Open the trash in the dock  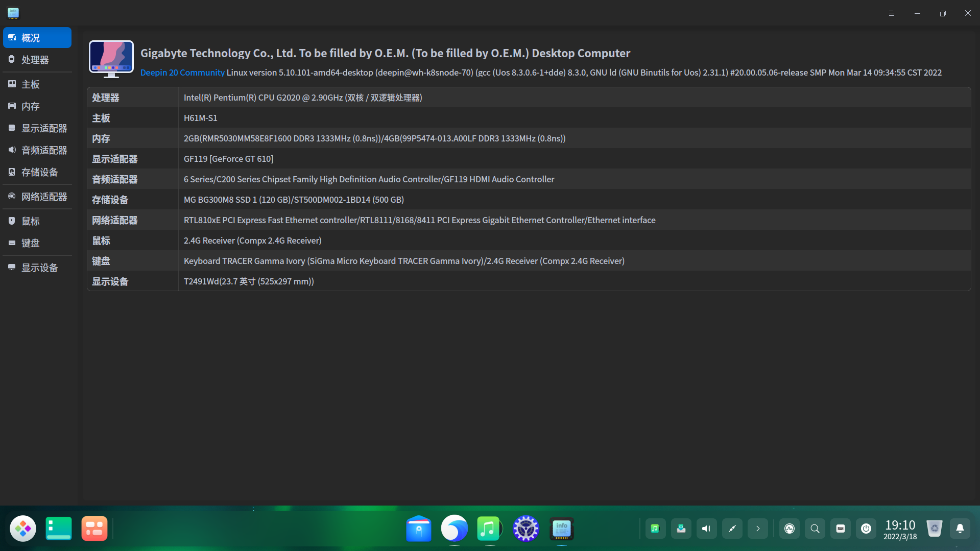[x=935, y=529]
